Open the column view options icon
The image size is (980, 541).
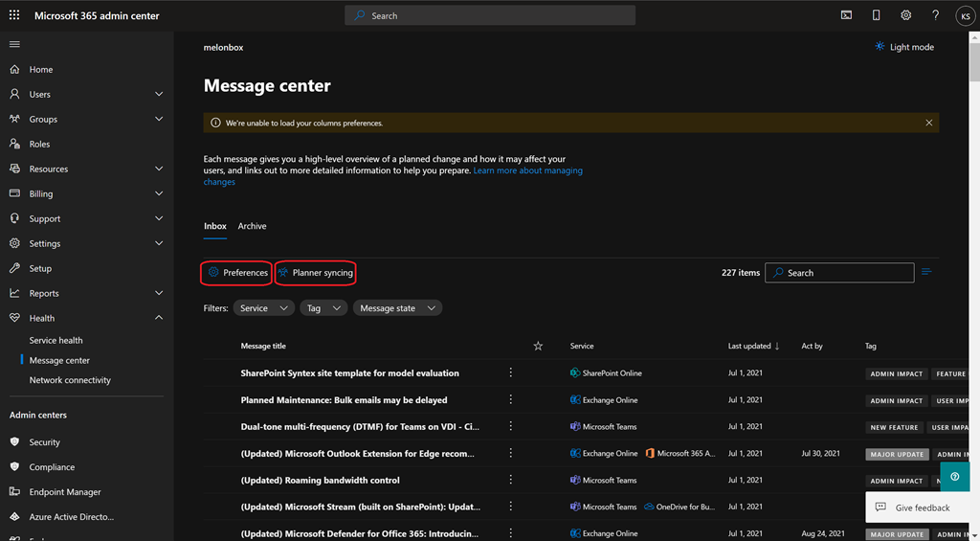(x=925, y=273)
